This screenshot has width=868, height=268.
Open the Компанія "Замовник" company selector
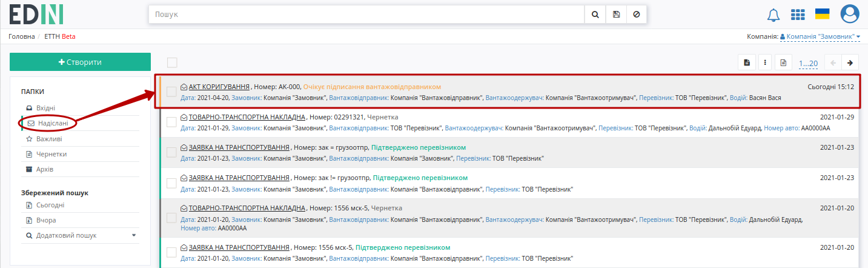click(x=820, y=37)
